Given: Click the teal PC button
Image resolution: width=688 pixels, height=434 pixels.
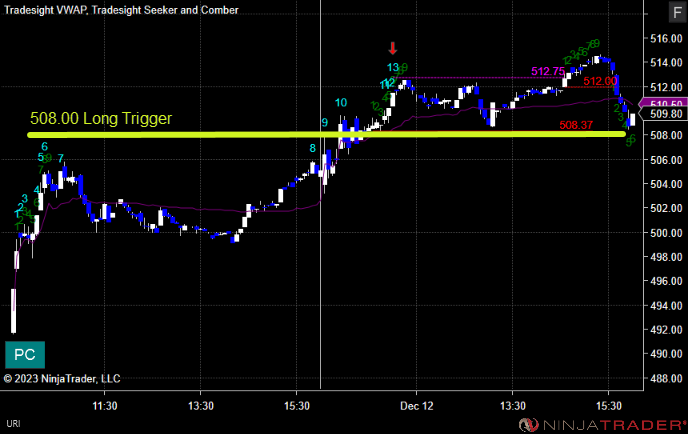Looking at the screenshot, I should coord(25,355).
